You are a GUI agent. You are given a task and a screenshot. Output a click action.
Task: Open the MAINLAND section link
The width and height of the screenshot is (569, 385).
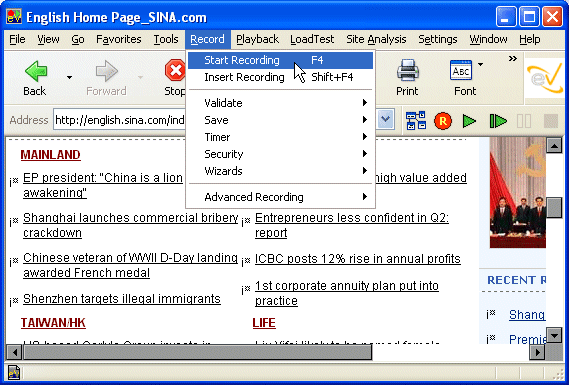50,155
